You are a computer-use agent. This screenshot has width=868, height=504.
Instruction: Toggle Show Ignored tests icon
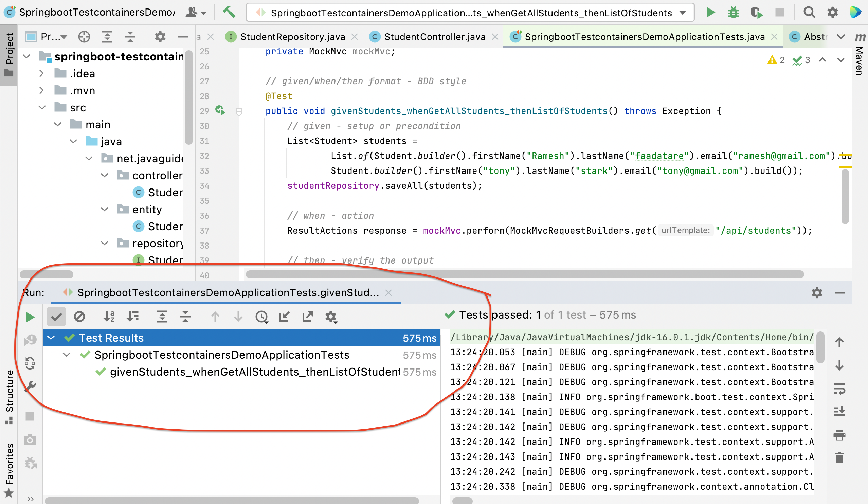(79, 317)
